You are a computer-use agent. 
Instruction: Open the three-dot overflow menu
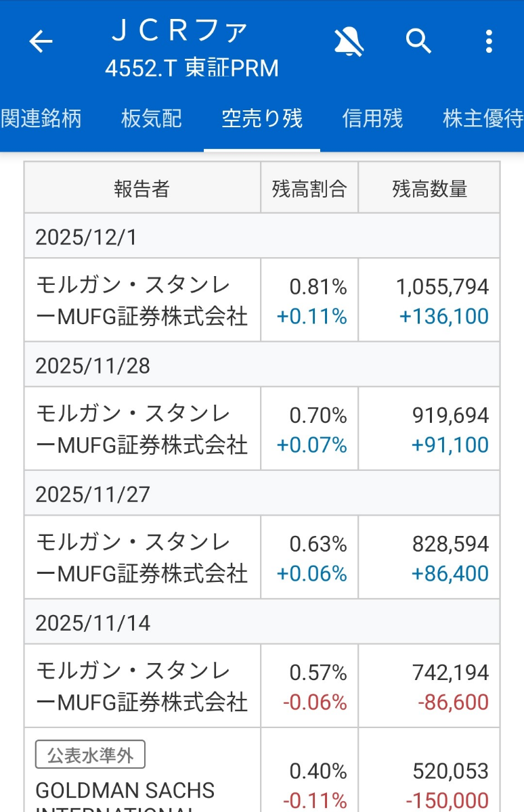[489, 42]
